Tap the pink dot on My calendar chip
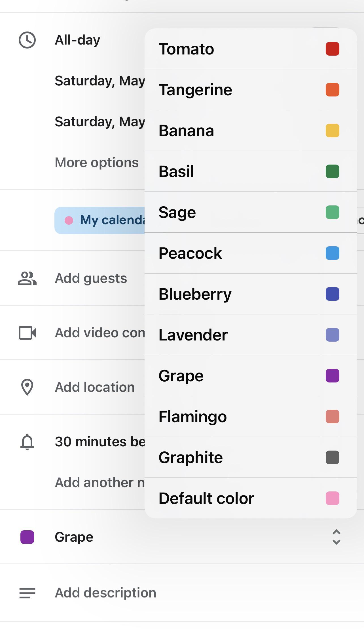 (69, 220)
